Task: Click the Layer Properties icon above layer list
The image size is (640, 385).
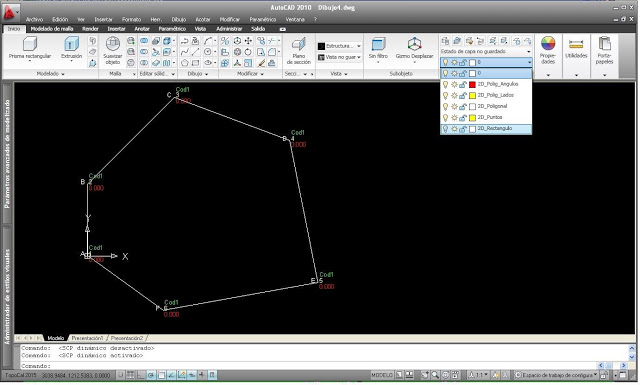Action: pos(445,41)
